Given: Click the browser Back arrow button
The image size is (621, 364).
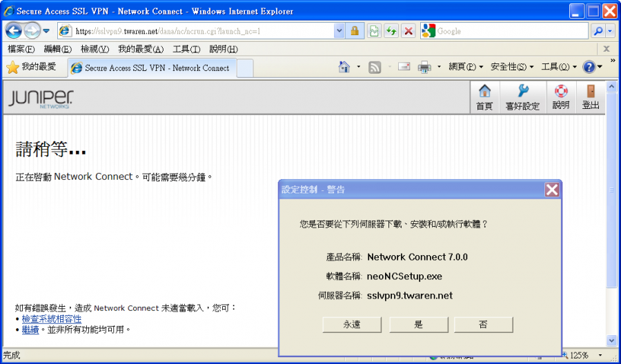Looking at the screenshot, I should 14,31.
